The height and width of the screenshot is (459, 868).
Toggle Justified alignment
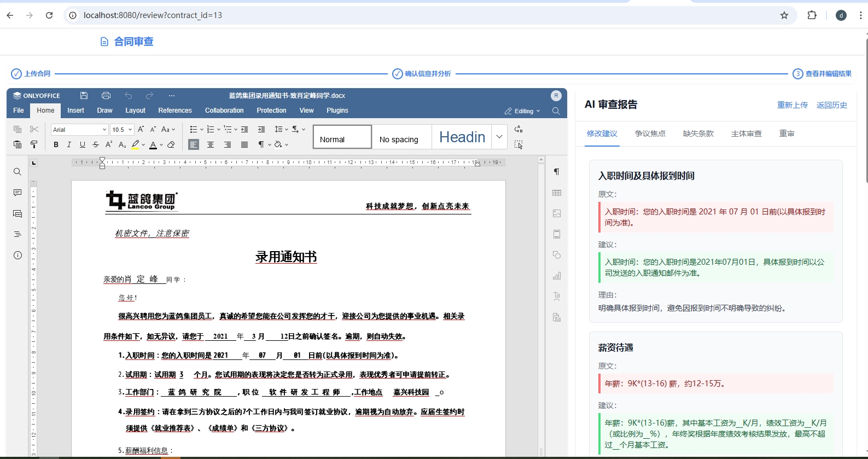pos(244,144)
